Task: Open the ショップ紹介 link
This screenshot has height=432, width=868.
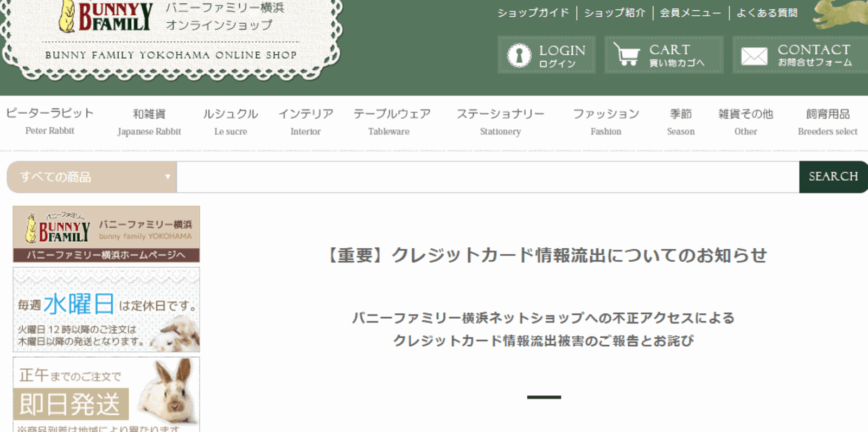Action: point(615,12)
